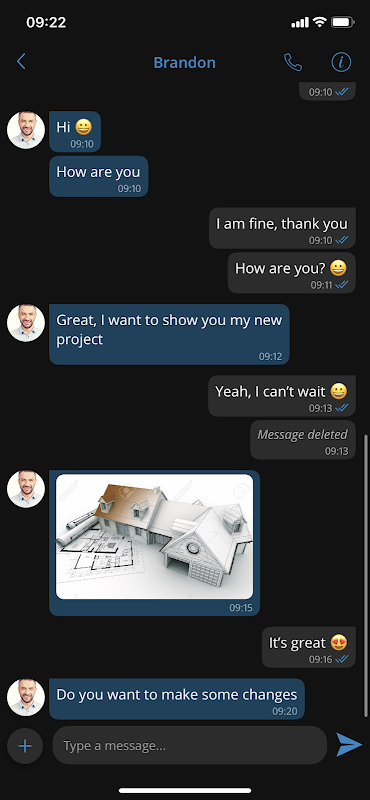The image size is (370, 800).
Task: Click the chat scrollbar on the right edge
Action: pos(365,576)
